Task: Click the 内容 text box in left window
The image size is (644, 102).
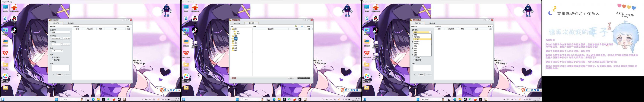Action: tap(60, 68)
